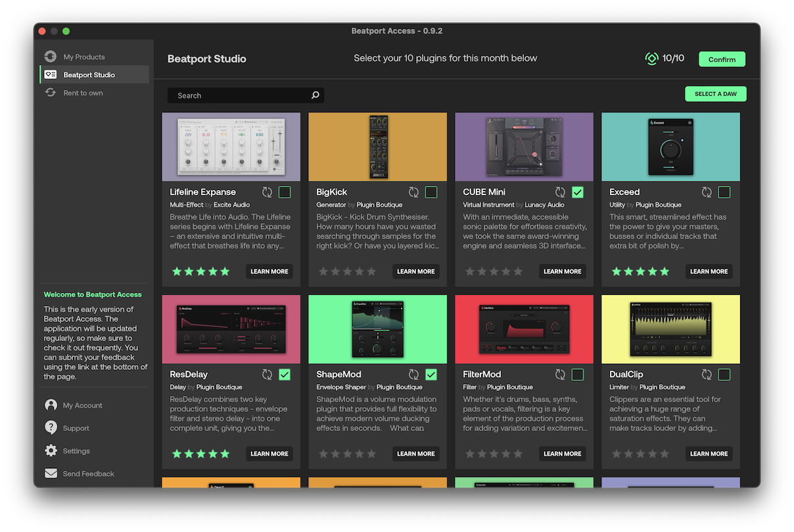Click the plugin counter icon beside 10/10
Viewport: 794px width, 532px height.
651,58
